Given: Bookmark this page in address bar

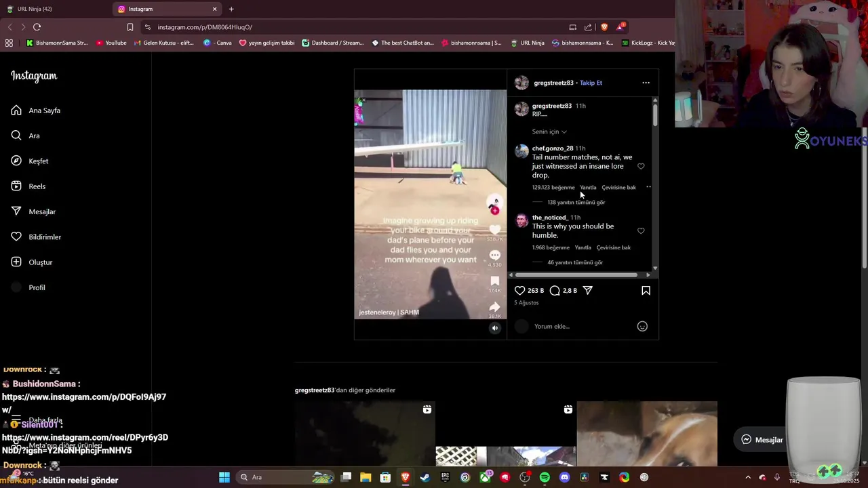Looking at the screenshot, I should pyautogui.click(x=130, y=27).
